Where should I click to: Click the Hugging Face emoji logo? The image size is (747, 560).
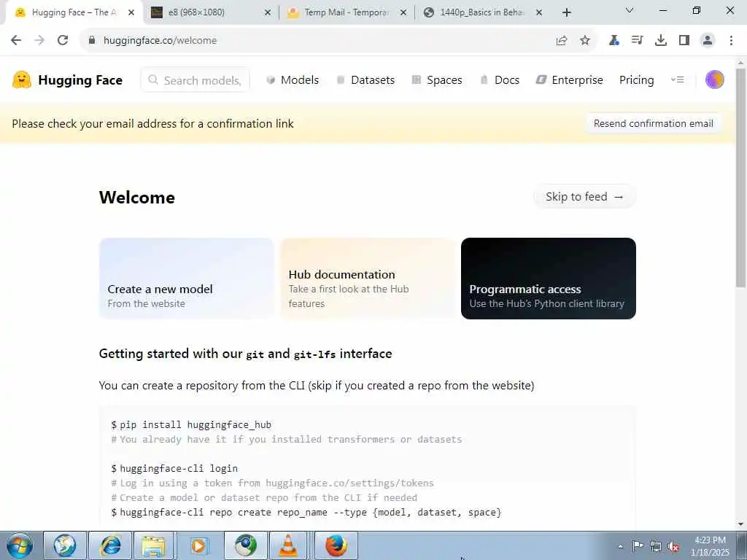coord(21,80)
